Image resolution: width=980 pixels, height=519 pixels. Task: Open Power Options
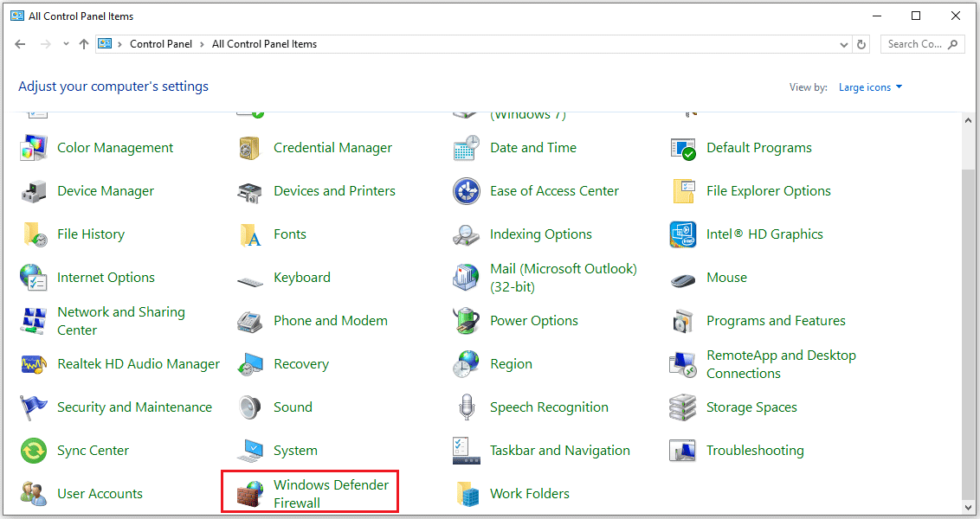pyautogui.click(x=533, y=320)
